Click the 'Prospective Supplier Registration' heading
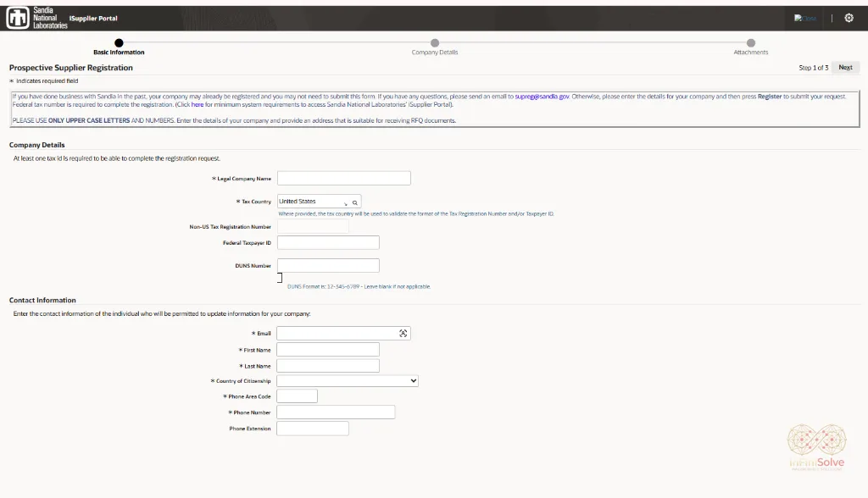Image resolution: width=868 pixels, height=498 pixels. click(71, 68)
